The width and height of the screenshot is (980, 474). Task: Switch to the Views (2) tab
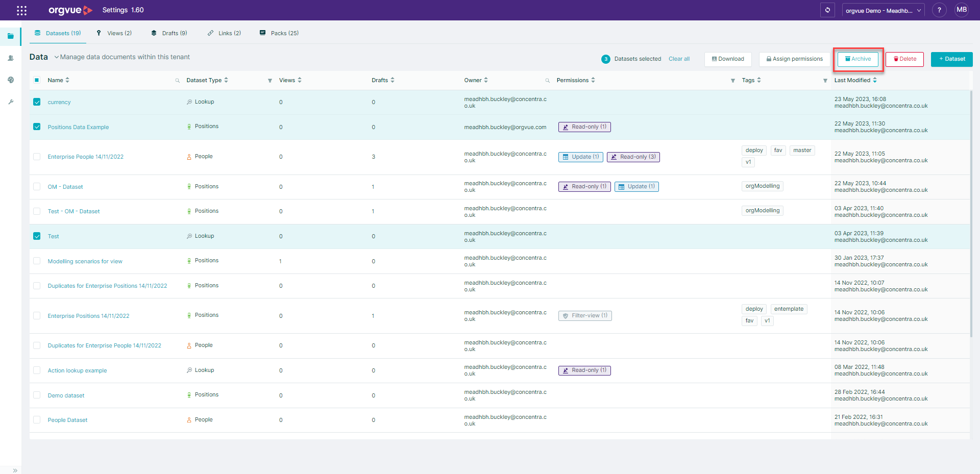[x=114, y=33]
